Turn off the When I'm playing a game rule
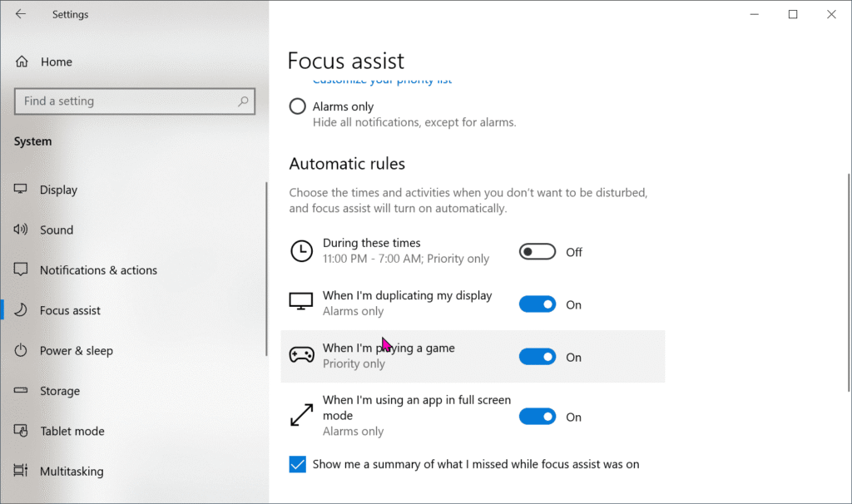This screenshot has width=852, height=504. (x=537, y=356)
